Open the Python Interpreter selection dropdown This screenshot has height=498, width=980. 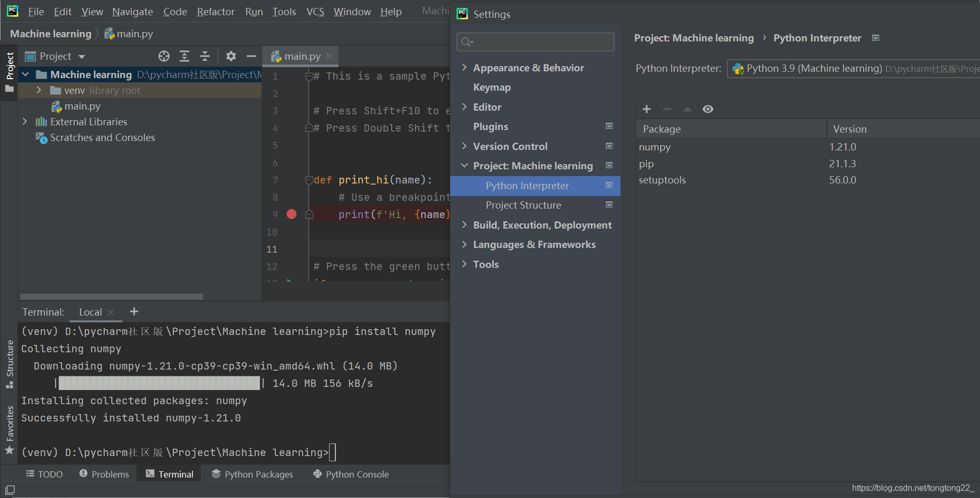point(853,69)
